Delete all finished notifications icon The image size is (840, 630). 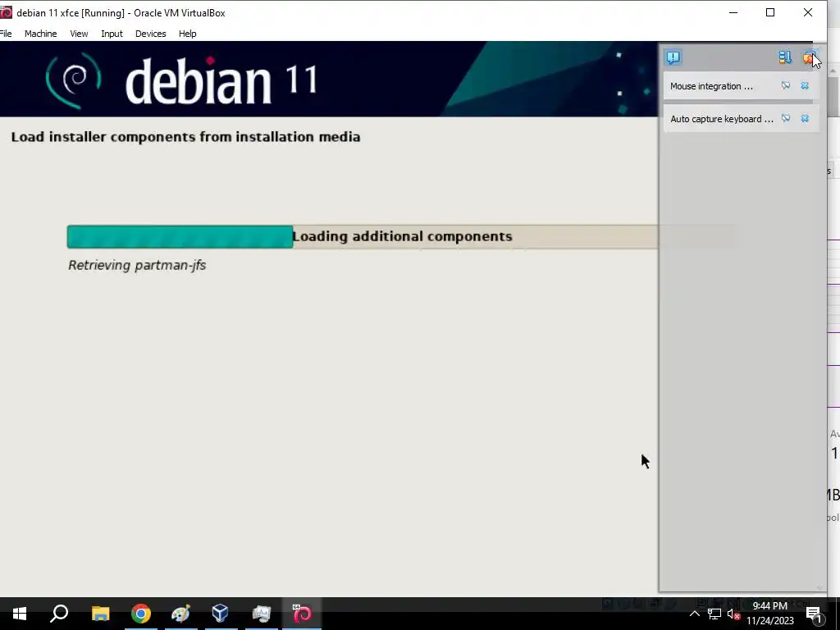click(808, 57)
